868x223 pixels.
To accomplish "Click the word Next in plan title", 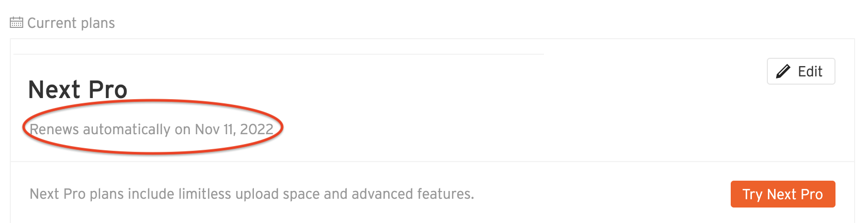I will coord(54,90).
